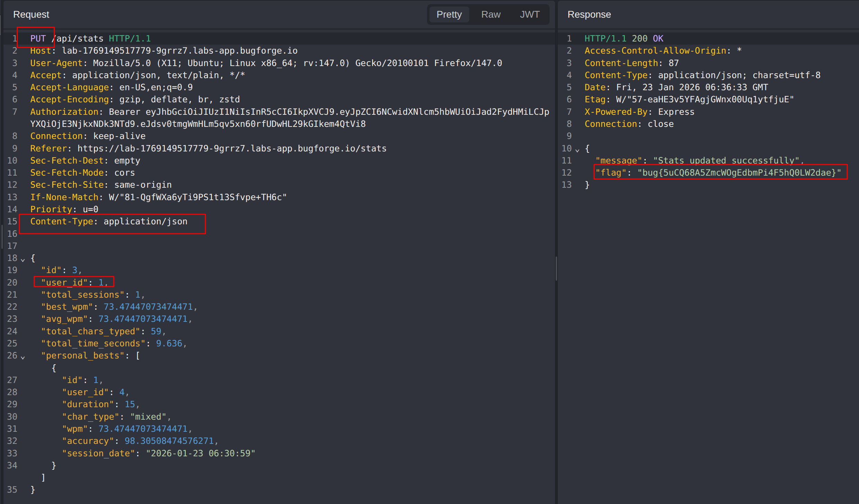Click the Content-Type application/json request header

click(109, 222)
